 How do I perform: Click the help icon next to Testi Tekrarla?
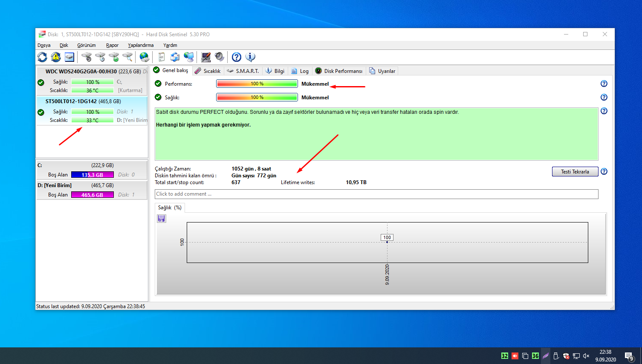(604, 171)
